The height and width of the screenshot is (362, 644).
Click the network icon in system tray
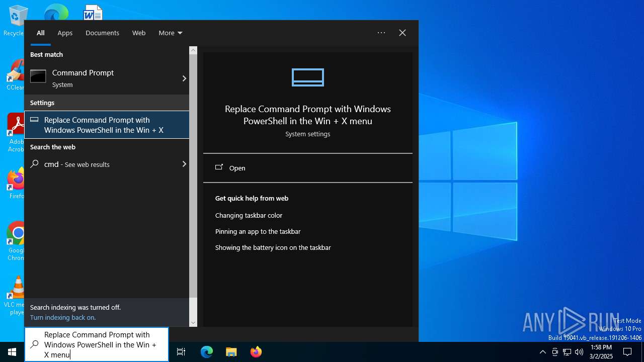pyautogui.click(x=567, y=352)
